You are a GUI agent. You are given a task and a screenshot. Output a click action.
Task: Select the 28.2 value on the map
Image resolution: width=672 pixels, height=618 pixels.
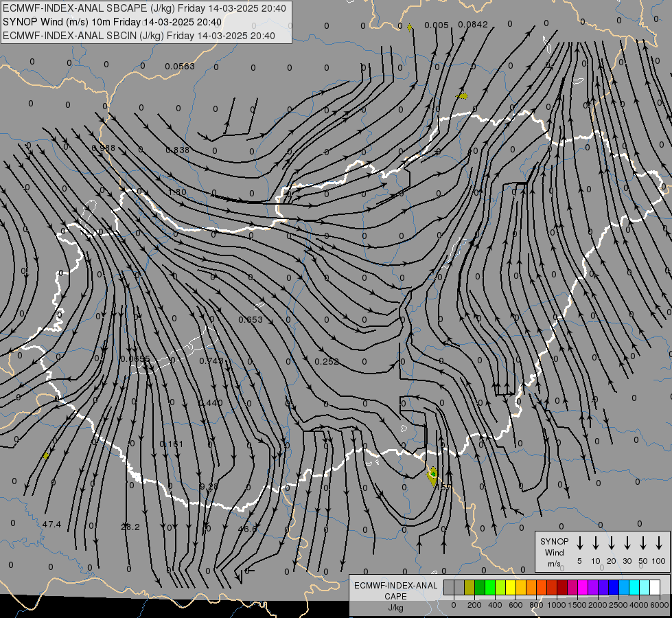130,527
